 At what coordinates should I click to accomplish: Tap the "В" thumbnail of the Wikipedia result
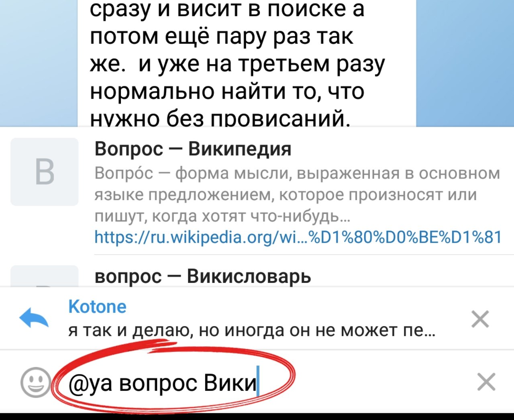[45, 172]
